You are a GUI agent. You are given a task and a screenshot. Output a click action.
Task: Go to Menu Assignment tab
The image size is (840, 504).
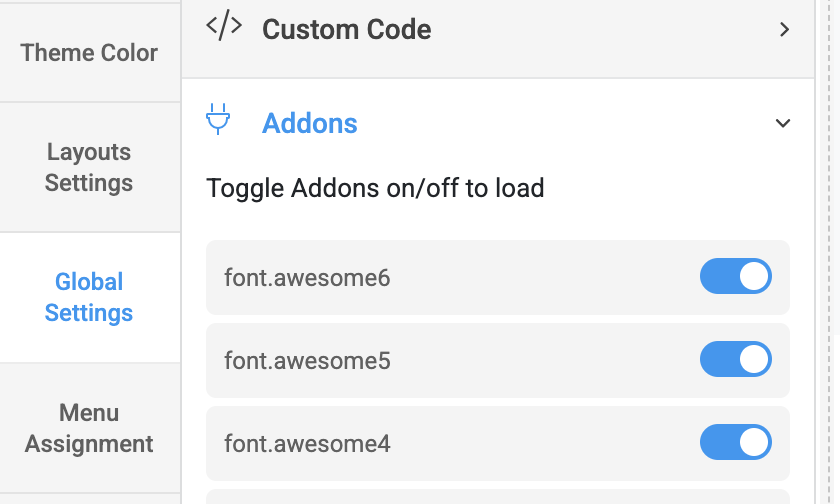pos(89,428)
